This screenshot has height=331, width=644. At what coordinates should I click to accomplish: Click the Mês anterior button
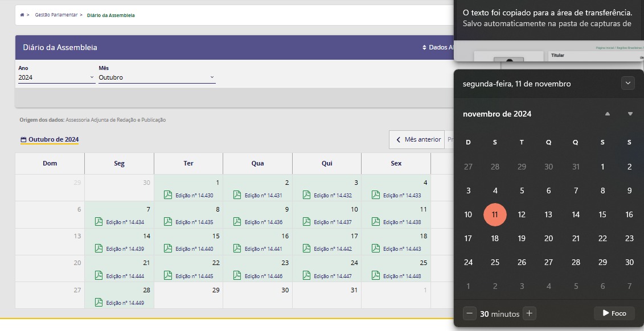pyautogui.click(x=418, y=139)
